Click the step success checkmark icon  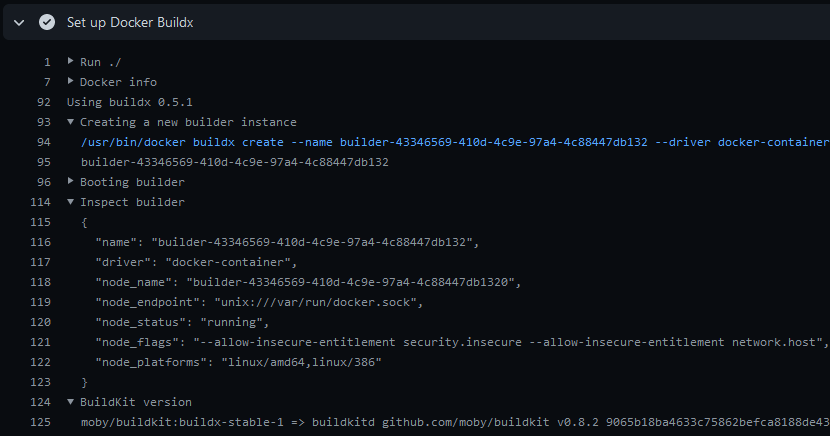(46, 22)
